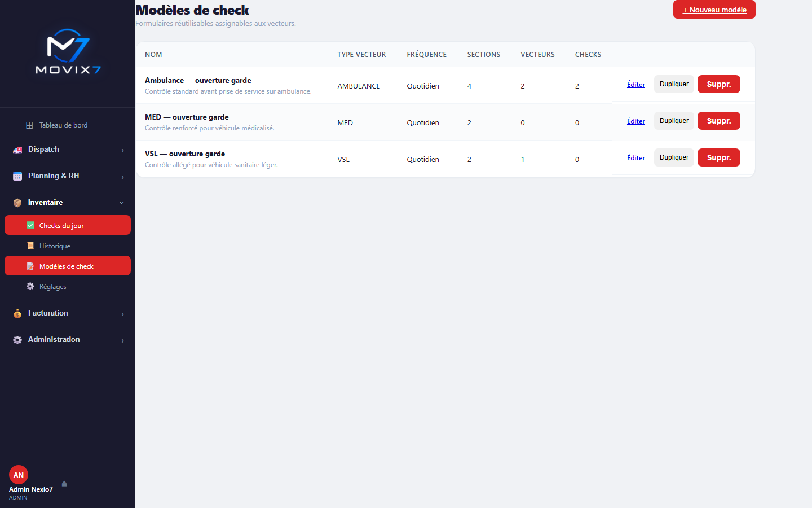
Task: Click the MOVIX7 logo
Action: 68,52
